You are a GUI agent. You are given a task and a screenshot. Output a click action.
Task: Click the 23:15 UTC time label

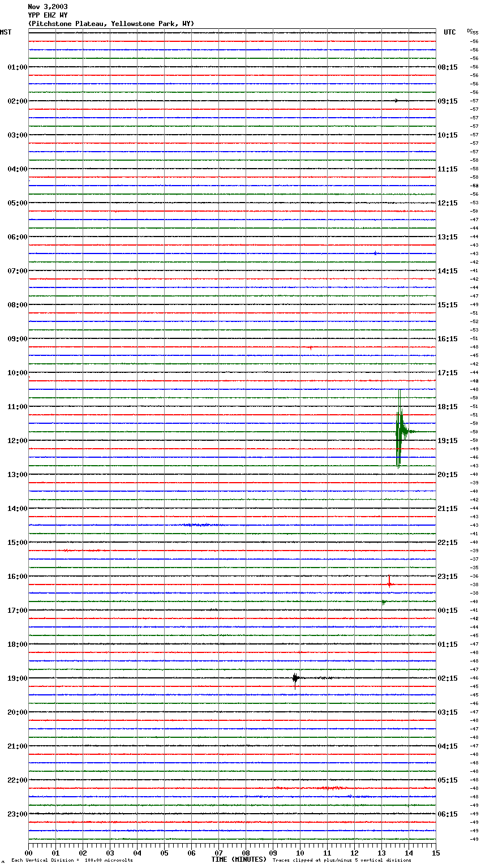tap(448, 577)
